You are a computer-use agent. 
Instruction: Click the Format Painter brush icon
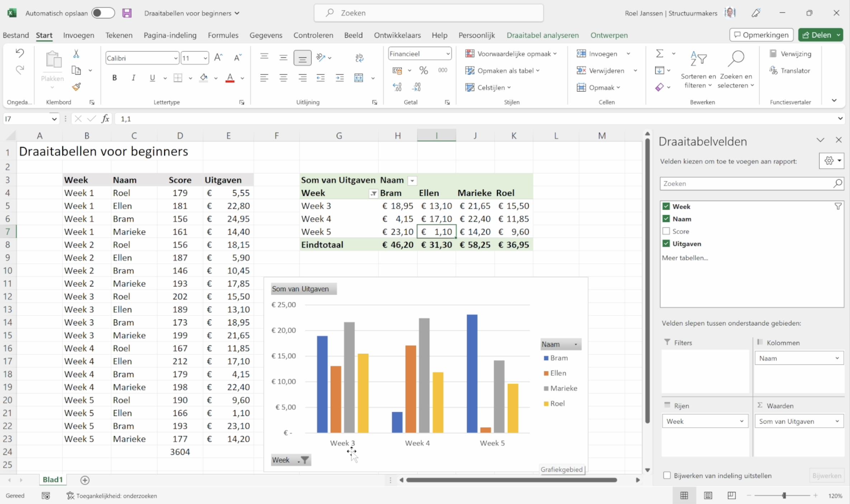click(76, 87)
